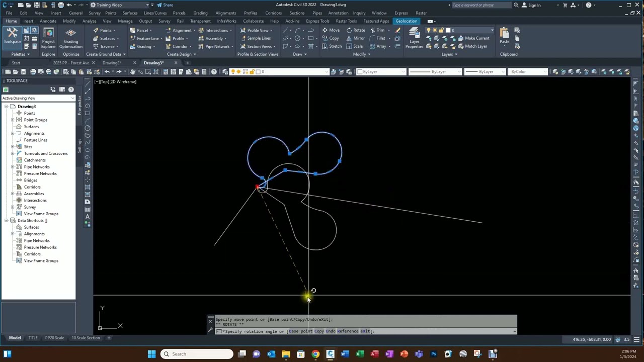Open Project Explorer

point(48,38)
